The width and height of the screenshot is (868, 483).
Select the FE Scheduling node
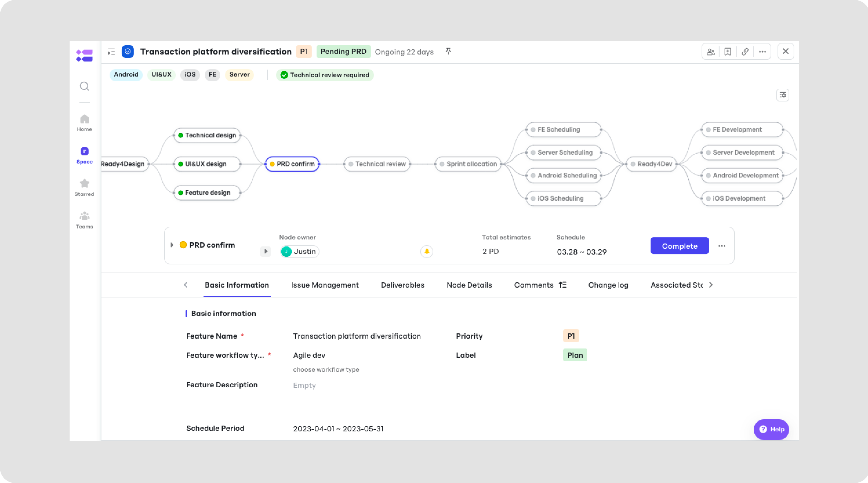click(564, 130)
